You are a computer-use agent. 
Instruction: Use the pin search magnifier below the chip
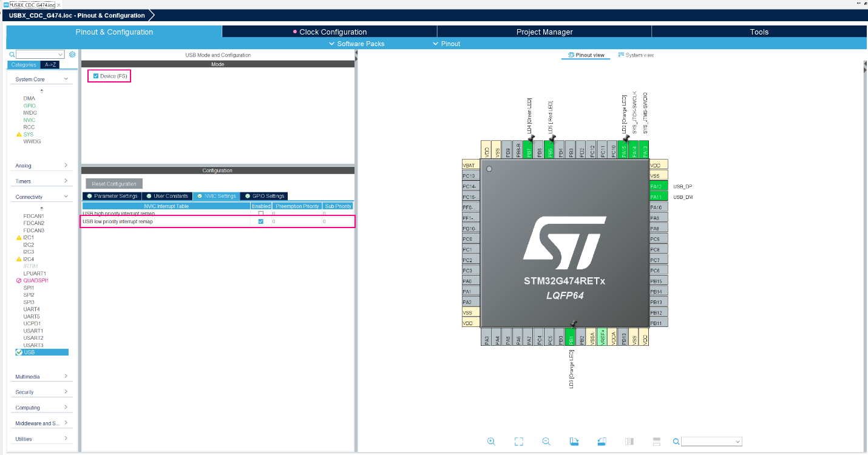676,441
